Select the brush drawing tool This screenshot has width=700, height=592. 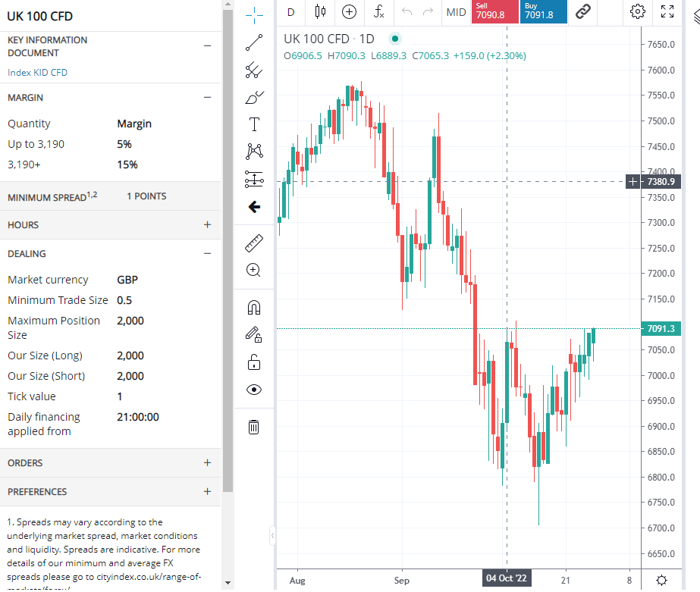tap(254, 98)
